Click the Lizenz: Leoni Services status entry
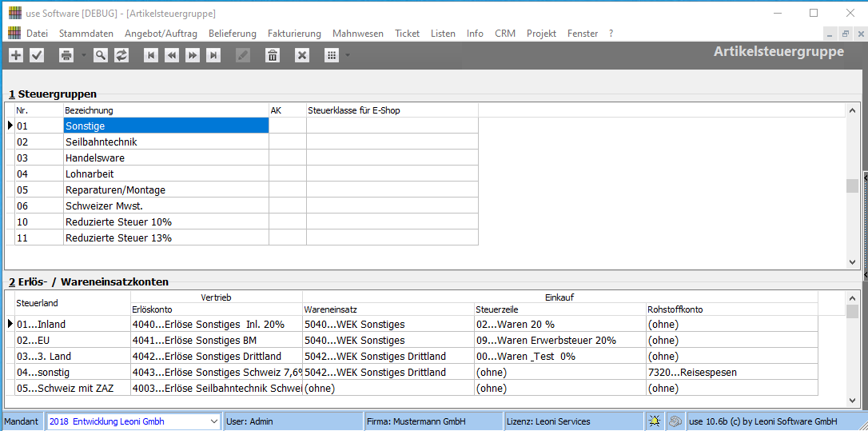The height and width of the screenshot is (431, 868). pos(574,421)
